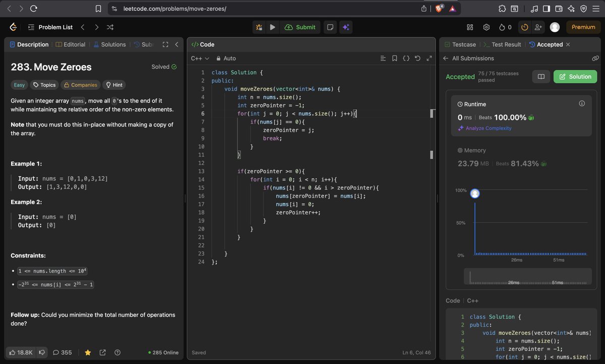Screen dimensions: 605x364
Task: Star the problem as favorite
Action: click(88, 352)
